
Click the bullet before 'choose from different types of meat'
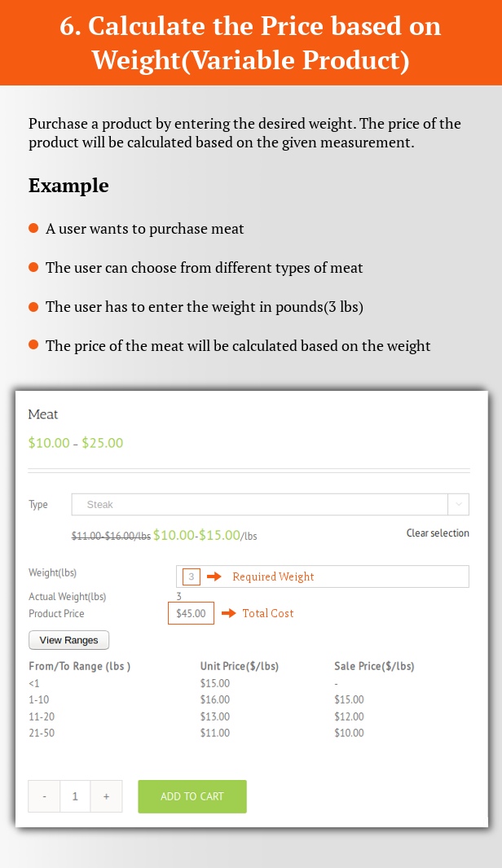(x=33, y=267)
